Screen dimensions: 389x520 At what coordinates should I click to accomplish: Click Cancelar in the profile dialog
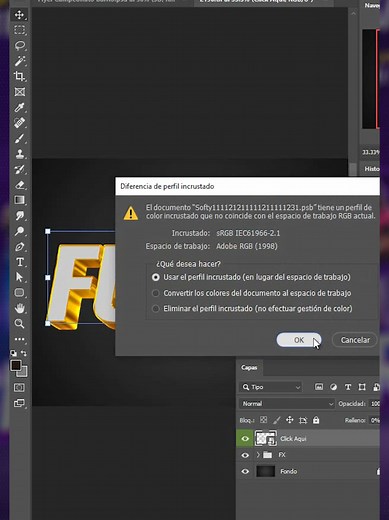click(355, 340)
